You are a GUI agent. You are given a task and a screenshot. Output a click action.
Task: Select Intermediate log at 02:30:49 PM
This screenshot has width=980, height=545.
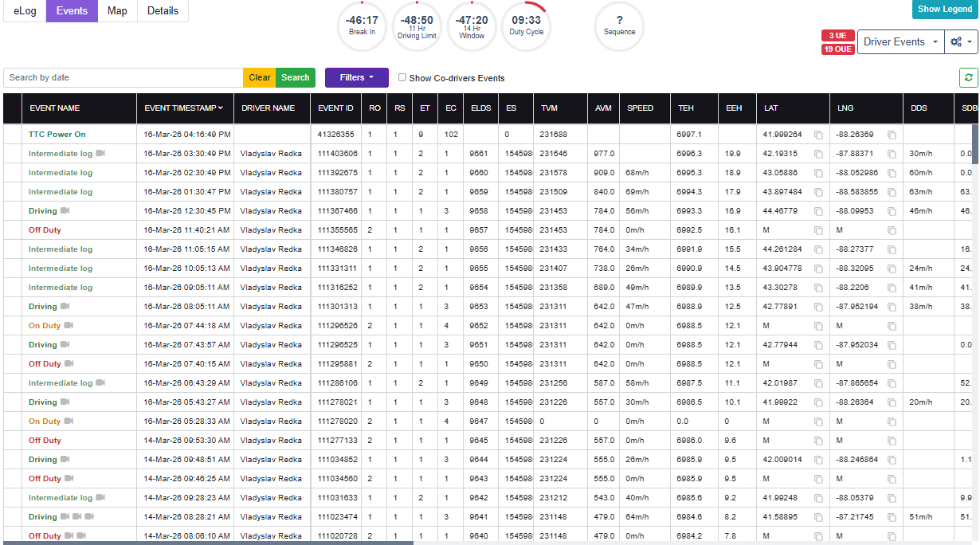[61, 173]
